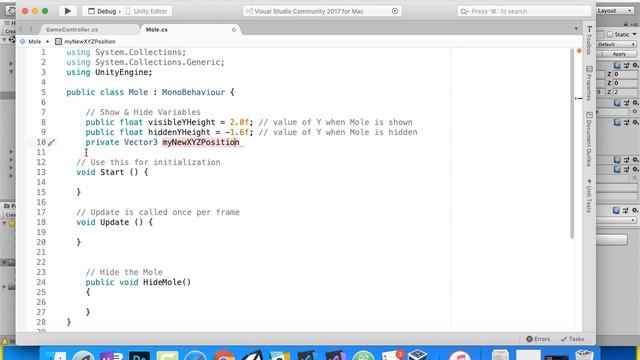Click the value '1.6f' on line 9
Image resolution: width=640 pixels, height=360 pixels.
pyautogui.click(x=239, y=132)
